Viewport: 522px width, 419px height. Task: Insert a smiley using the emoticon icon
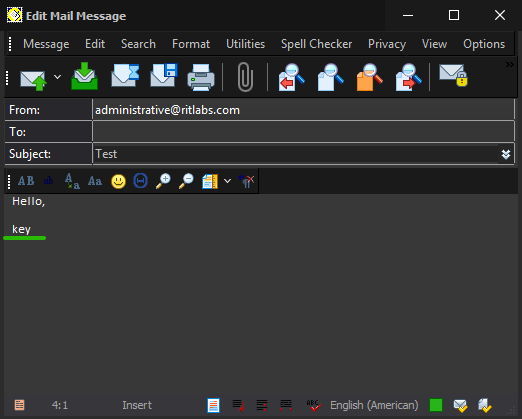pos(118,181)
